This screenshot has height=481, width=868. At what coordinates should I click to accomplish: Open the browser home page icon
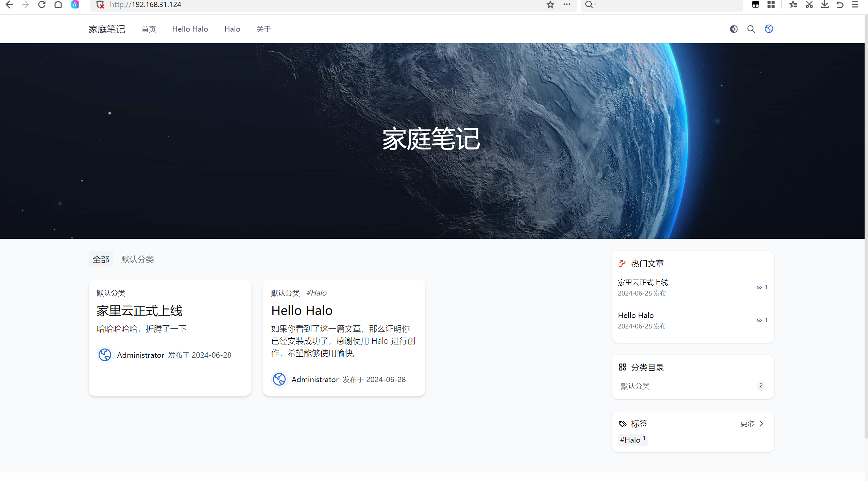pyautogui.click(x=58, y=4)
